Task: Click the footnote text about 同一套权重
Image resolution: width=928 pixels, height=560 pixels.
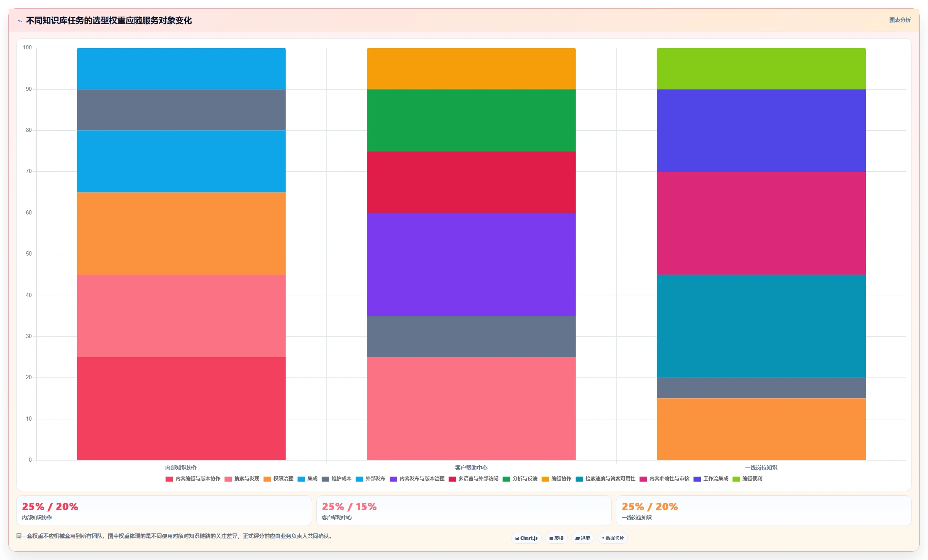Action: pos(174,536)
